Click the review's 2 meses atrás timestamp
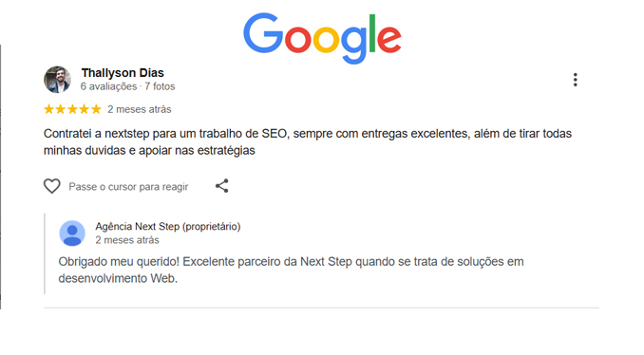Image resolution: width=644 pixels, height=355 pixels. [140, 109]
